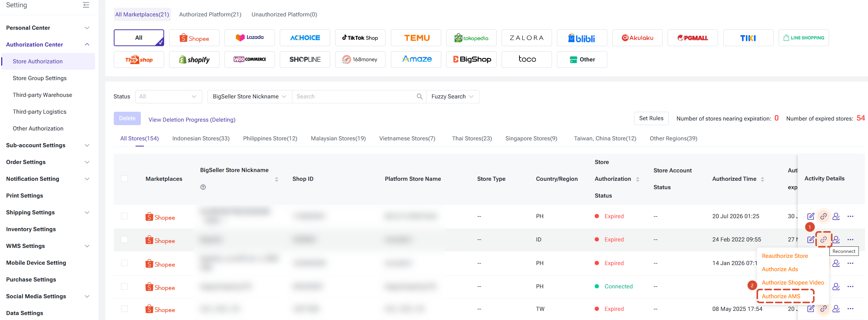Screen dimensions: 868x320
Task: Open the Philippines Store(12) tab
Action: (270, 138)
